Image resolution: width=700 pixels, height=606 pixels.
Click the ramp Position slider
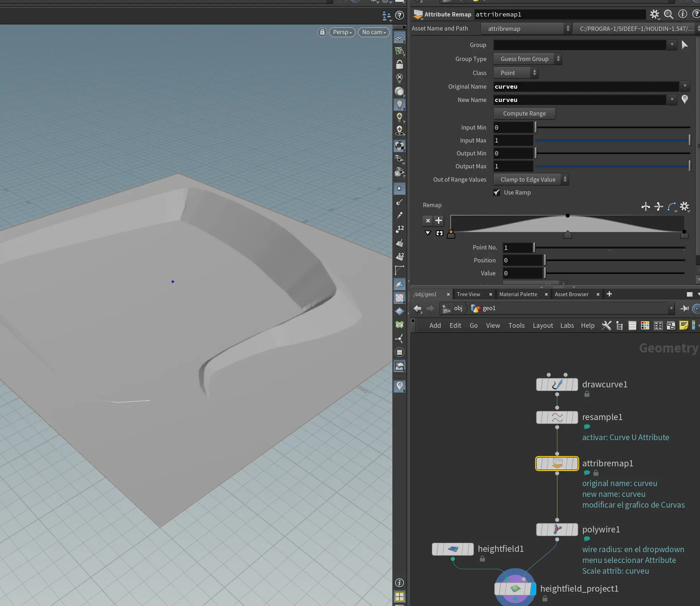click(x=615, y=260)
